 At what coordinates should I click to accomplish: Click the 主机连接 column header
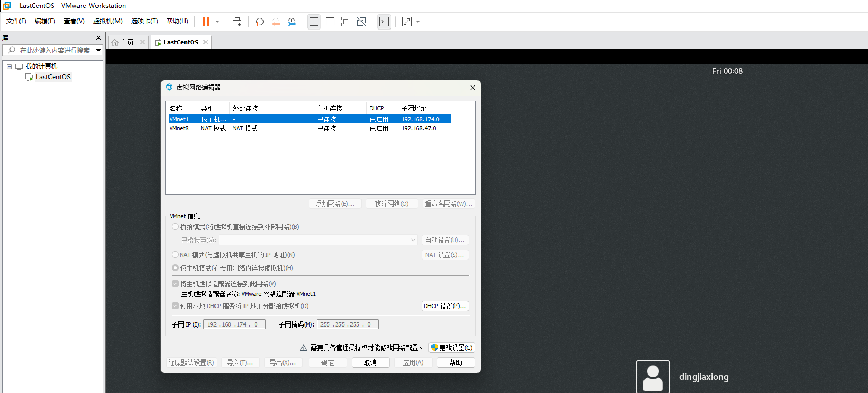pos(340,108)
